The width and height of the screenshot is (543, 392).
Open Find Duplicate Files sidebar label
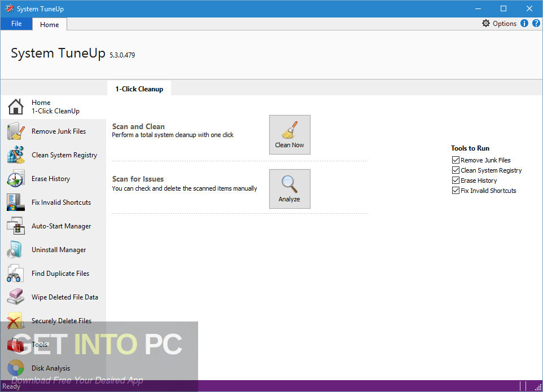[60, 274]
